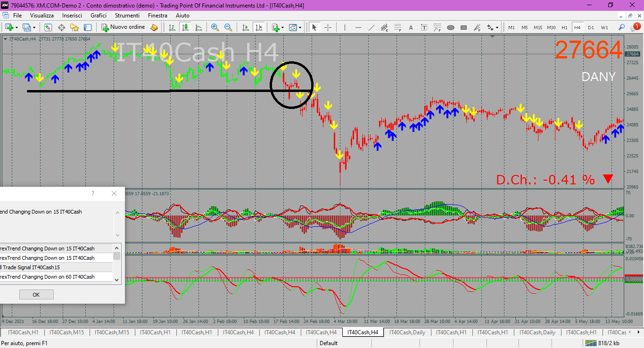Expand the New Chart dropdown arrow
Image resolution: width=644 pixels, height=348 pixels.
17,27
